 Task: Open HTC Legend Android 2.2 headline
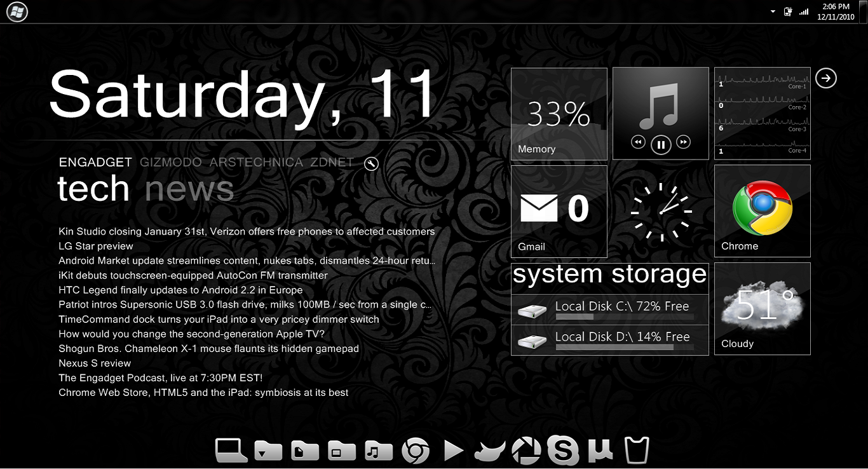[180, 290]
